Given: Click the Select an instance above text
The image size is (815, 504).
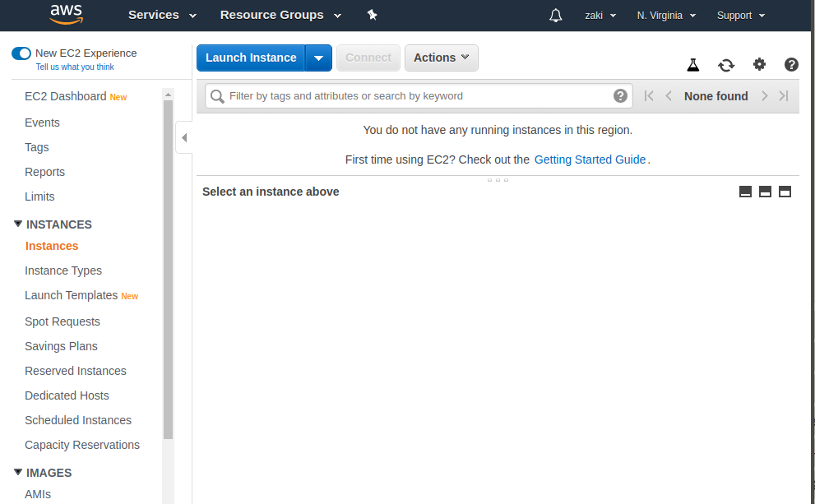Looking at the screenshot, I should click(271, 192).
